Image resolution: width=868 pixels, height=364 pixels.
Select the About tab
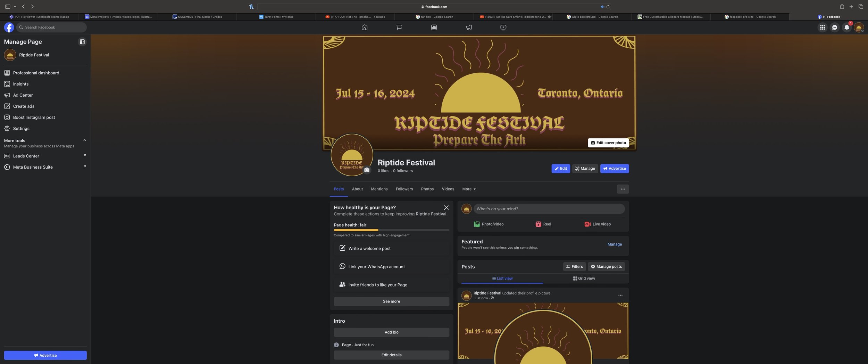tap(357, 189)
